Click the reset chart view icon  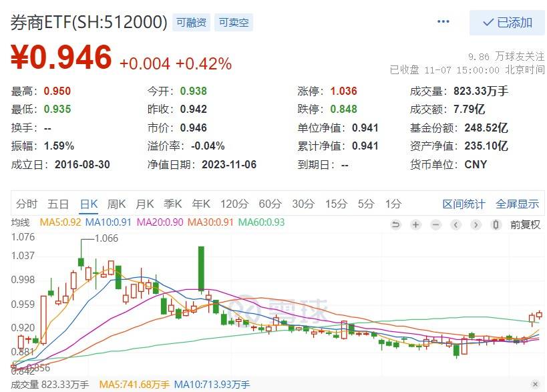click(x=395, y=224)
